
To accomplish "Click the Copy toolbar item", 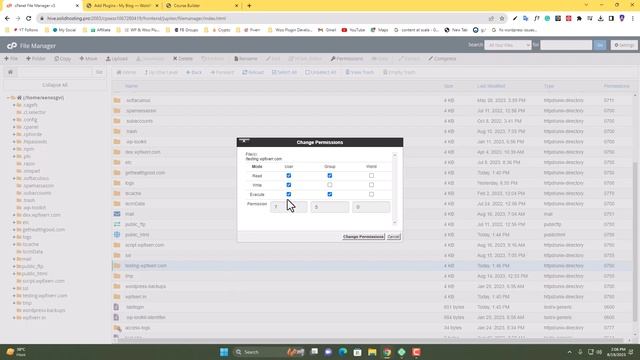I will click(62, 59).
